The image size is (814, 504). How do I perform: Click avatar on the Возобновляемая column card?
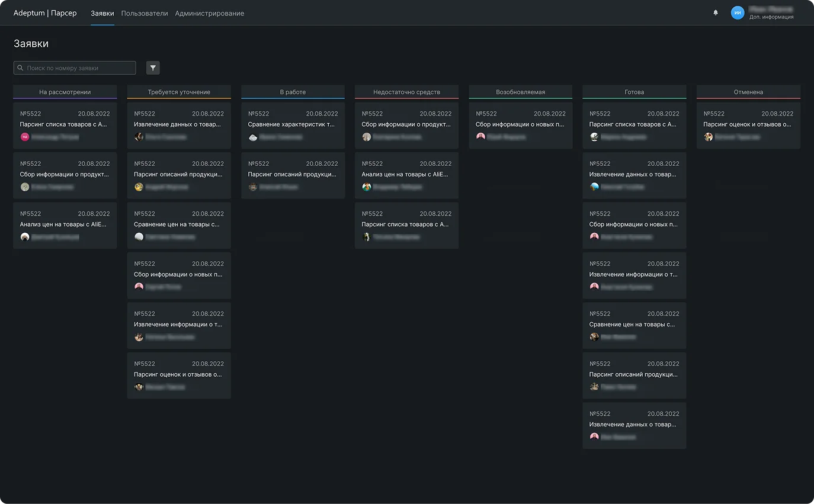(480, 137)
